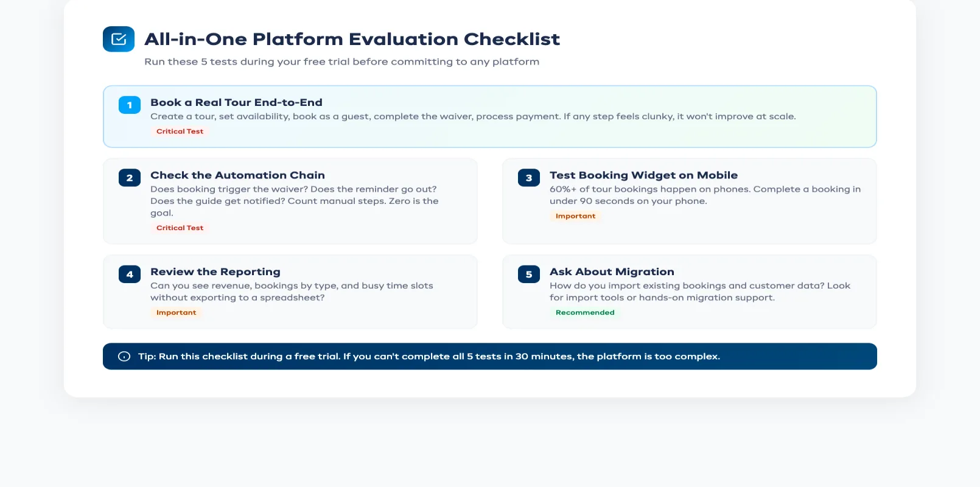
Task: Click number badge 3 for Booking Widget
Action: 529,178
